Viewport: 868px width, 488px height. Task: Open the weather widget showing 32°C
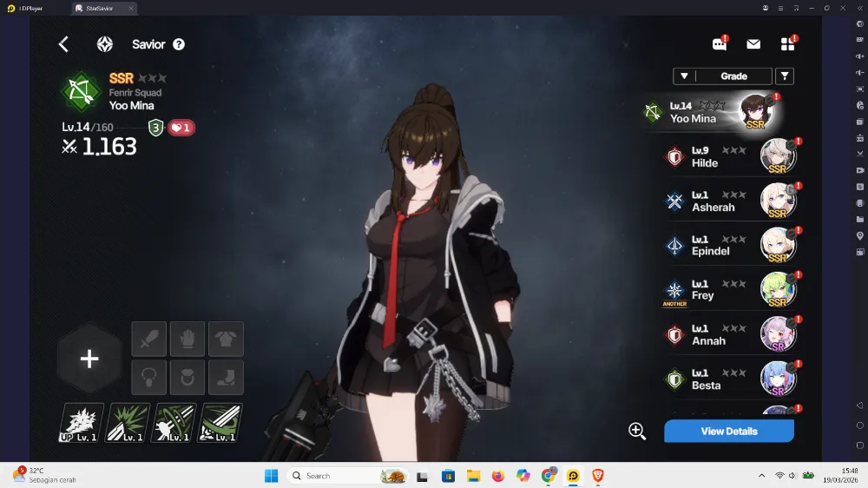point(45,475)
